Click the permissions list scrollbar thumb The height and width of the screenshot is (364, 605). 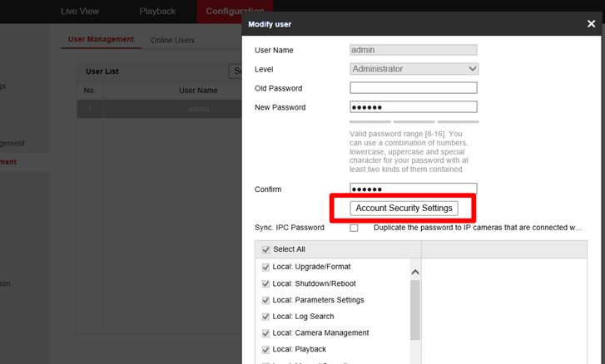415,310
